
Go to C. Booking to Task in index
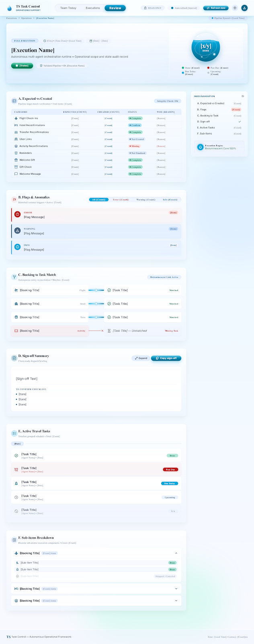(x=219, y=116)
